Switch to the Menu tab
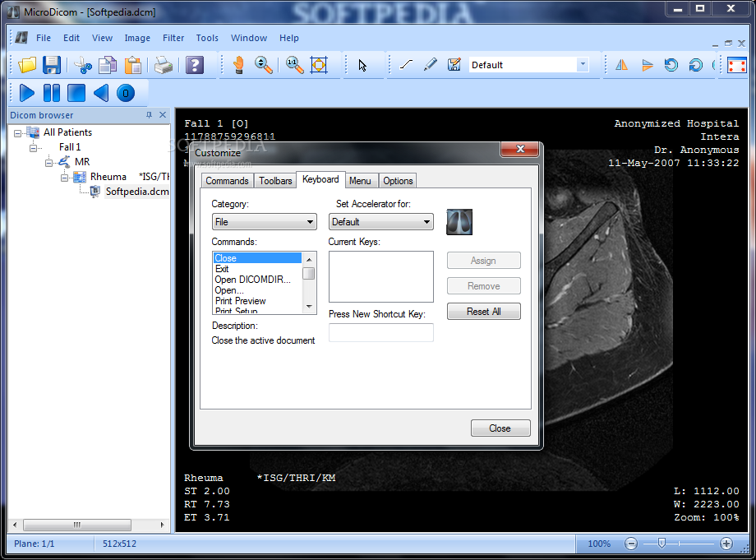This screenshot has height=560, width=756. pos(360,181)
